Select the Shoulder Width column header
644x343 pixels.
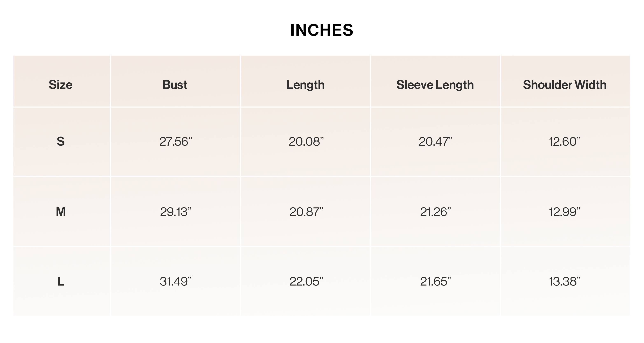(565, 84)
